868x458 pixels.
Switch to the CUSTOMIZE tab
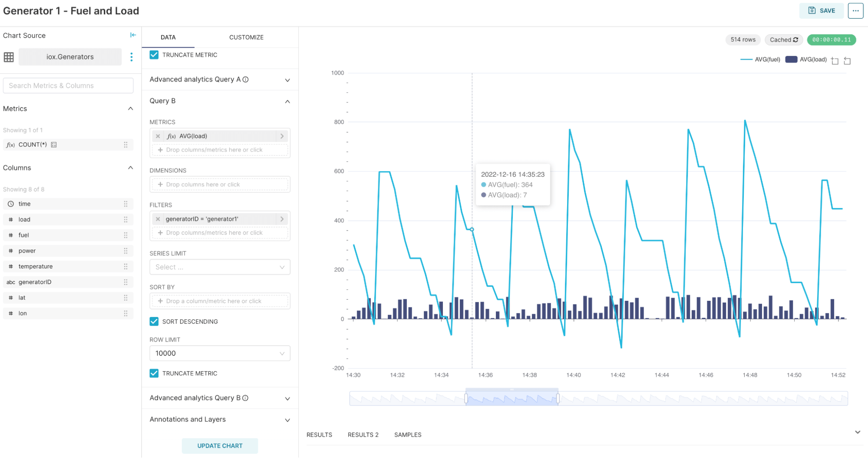[x=246, y=37]
